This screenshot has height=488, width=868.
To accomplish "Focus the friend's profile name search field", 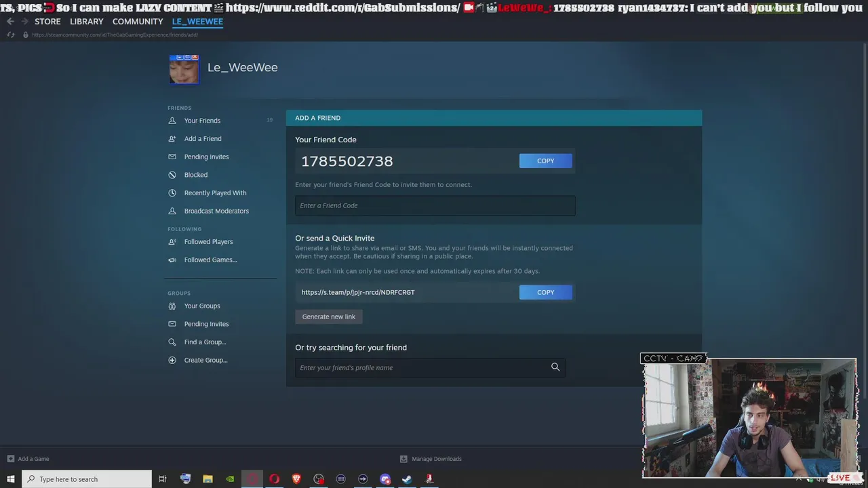I will pos(430,367).
